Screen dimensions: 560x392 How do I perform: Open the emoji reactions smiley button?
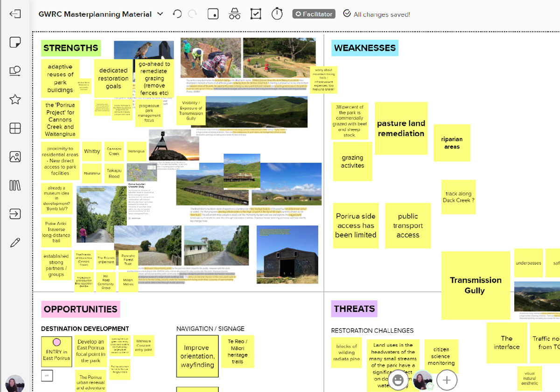(x=398, y=380)
